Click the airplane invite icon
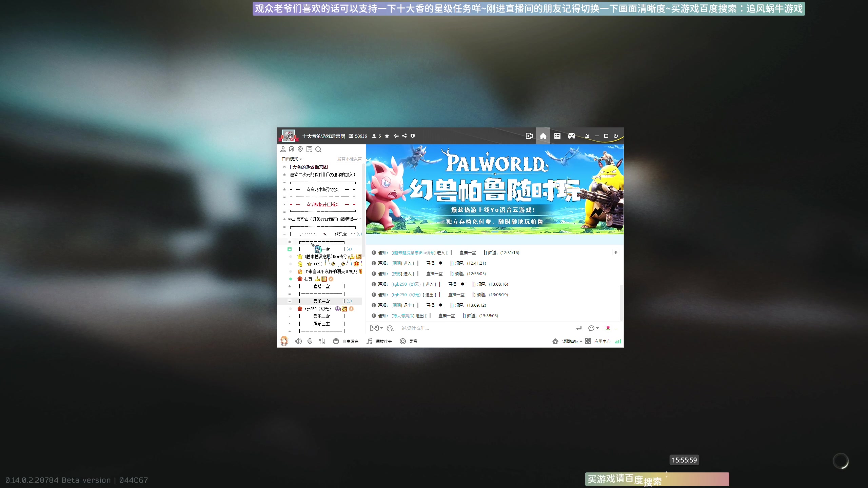868x488 pixels. pyautogui.click(x=396, y=136)
